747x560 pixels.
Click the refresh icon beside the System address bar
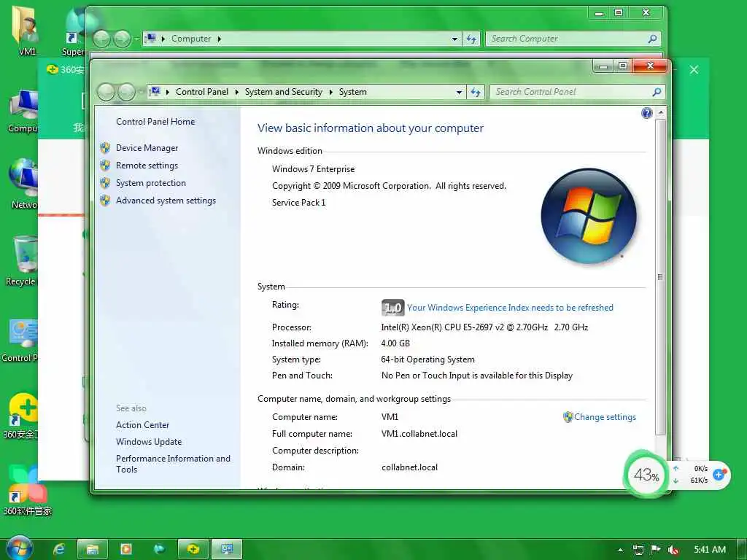click(476, 93)
